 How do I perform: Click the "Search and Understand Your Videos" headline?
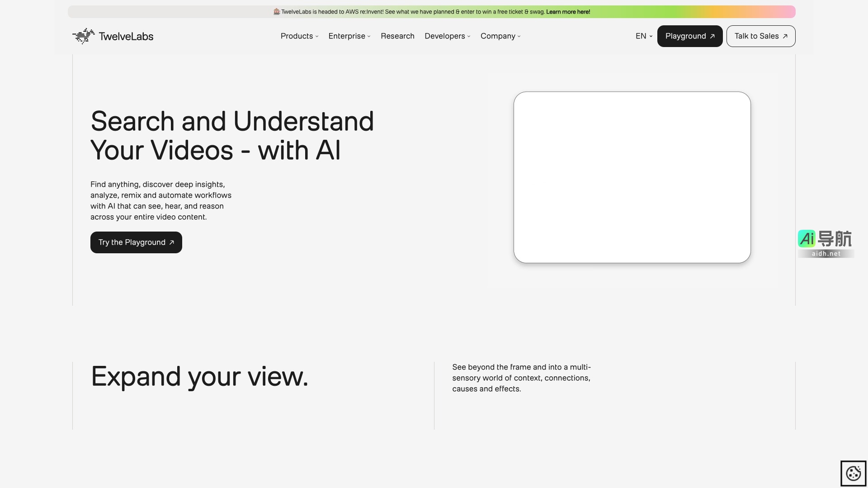point(232,136)
